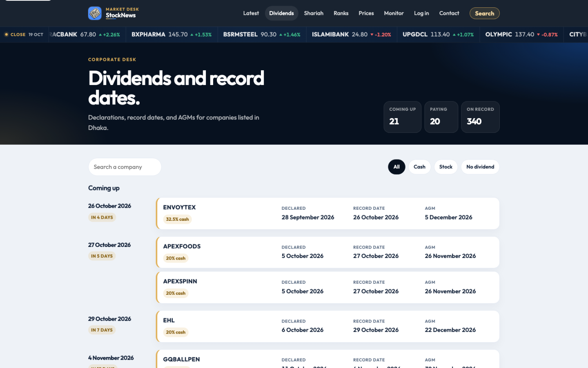Go to the Shariah page
This screenshot has width=588, height=368.
[x=314, y=13]
